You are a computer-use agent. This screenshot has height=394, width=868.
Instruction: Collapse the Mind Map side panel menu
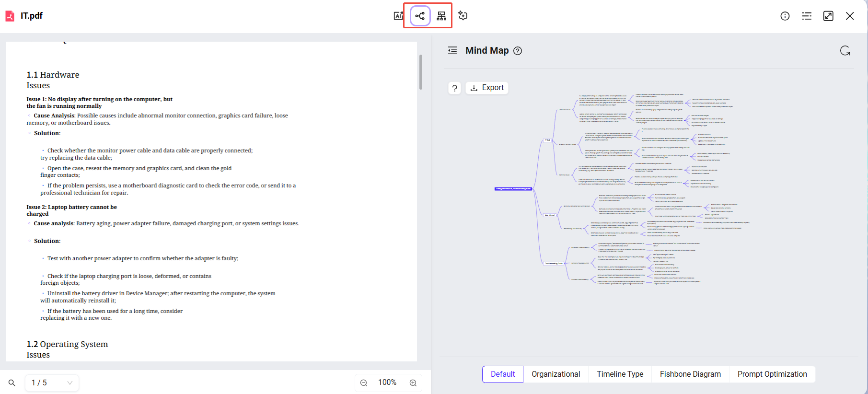(452, 51)
